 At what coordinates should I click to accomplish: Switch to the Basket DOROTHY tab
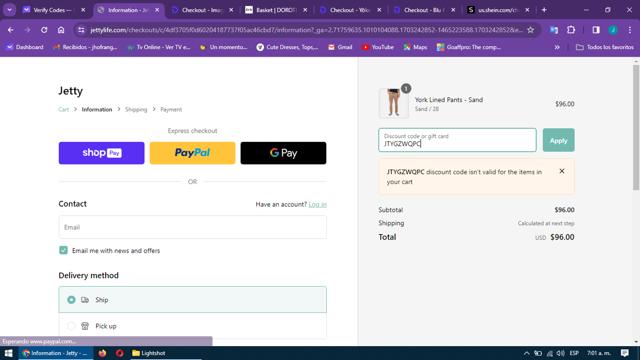(276, 10)
